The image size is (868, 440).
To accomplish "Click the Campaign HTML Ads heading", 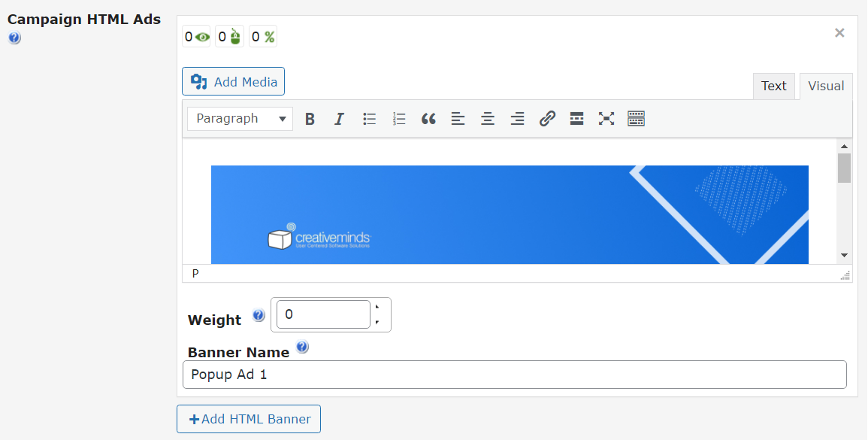I will 84,20.
